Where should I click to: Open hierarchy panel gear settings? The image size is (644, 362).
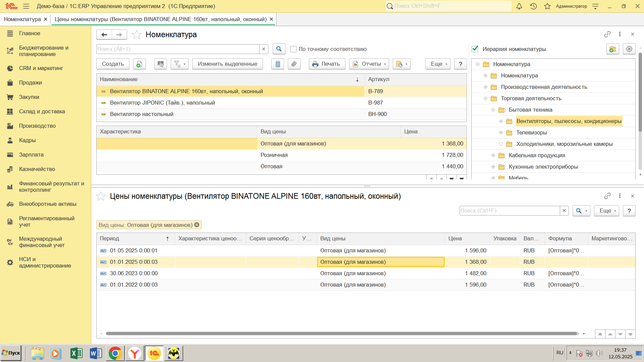(x=629, y=49)
